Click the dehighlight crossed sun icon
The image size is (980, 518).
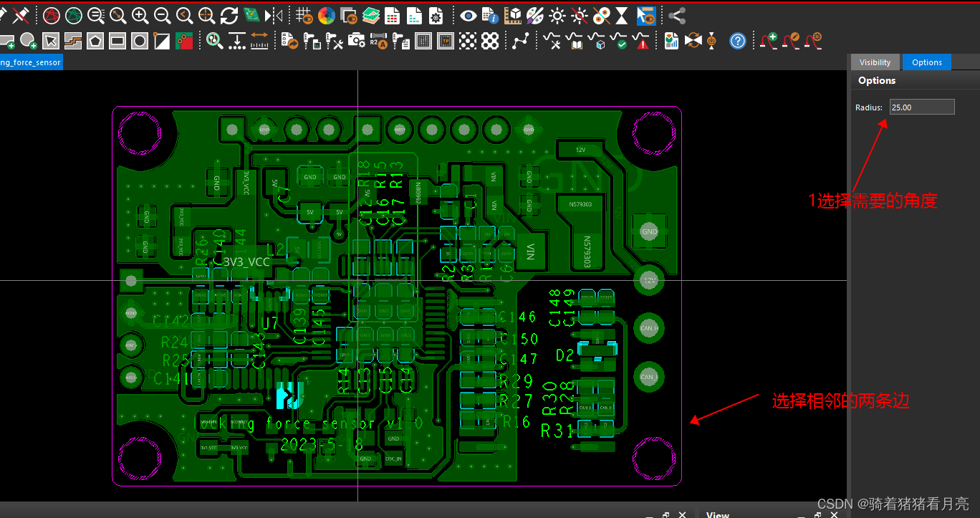(x=580, y=14)
